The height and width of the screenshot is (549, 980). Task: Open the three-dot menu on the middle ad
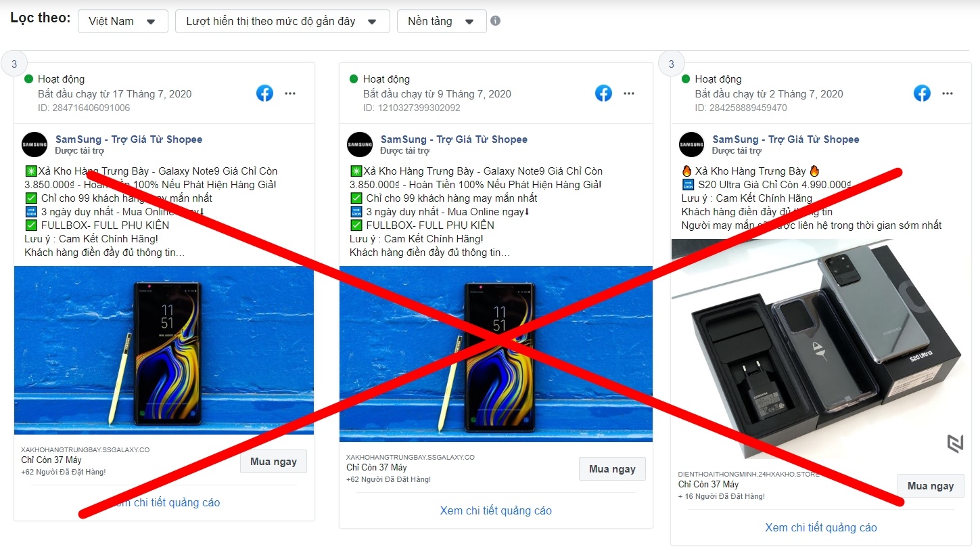tap(628, 93)
